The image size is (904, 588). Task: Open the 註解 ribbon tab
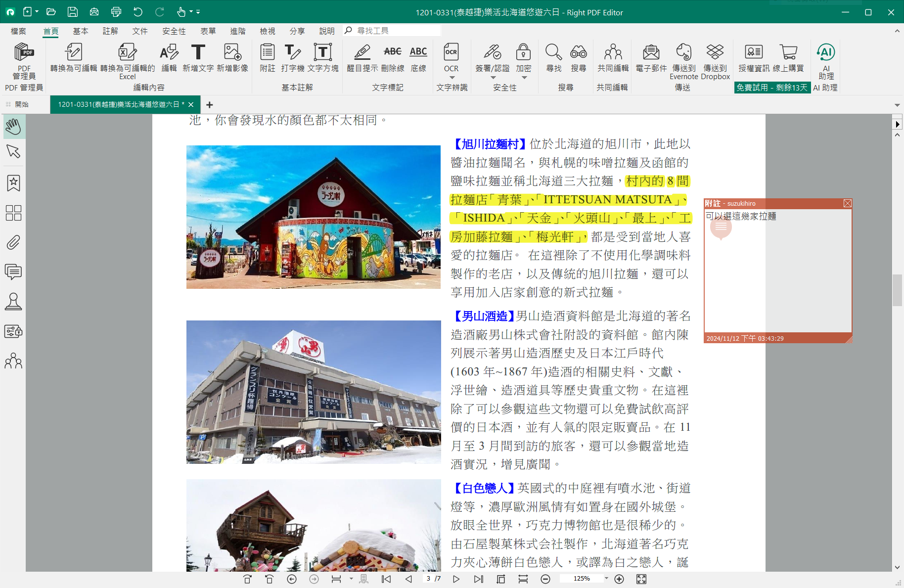point(110,31)
